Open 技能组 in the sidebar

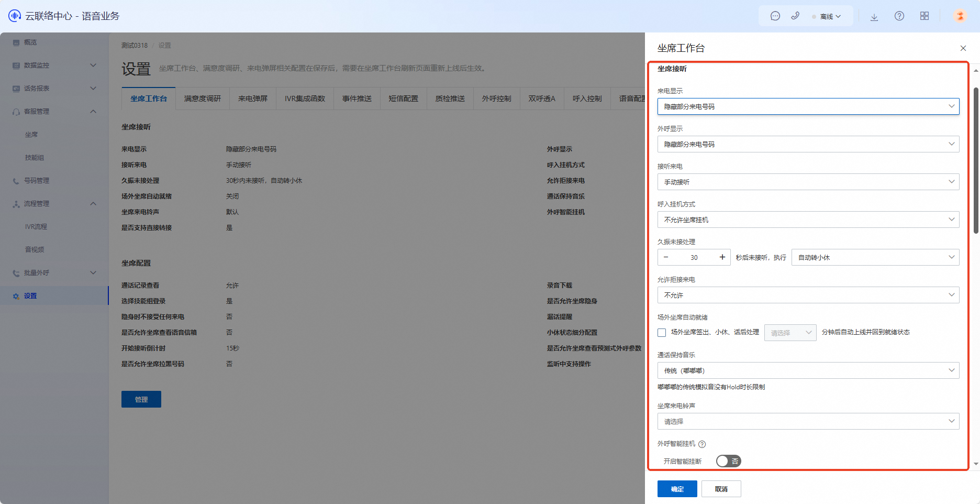coord(35,158)
